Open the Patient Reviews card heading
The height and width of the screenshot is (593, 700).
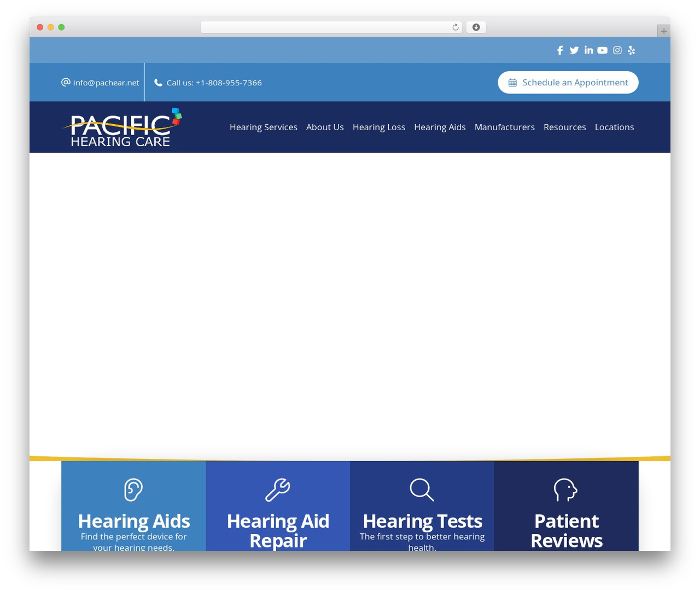[x=567, y=531]
